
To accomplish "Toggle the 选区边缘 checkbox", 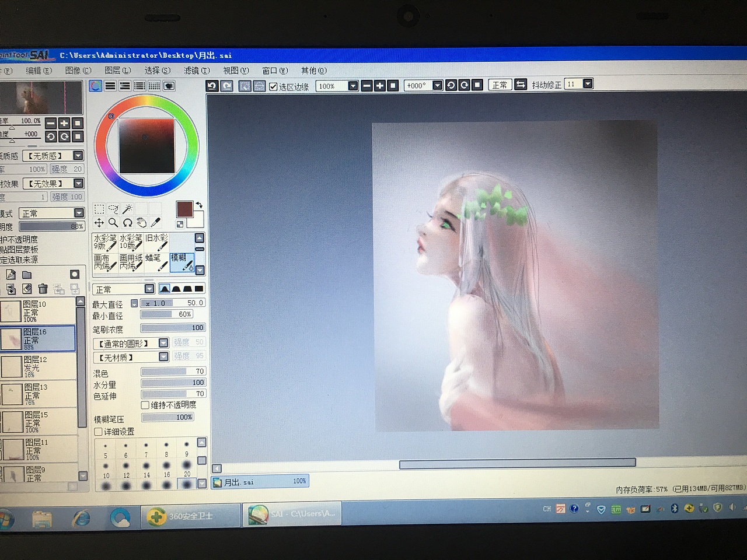I will tap(273, 86).
